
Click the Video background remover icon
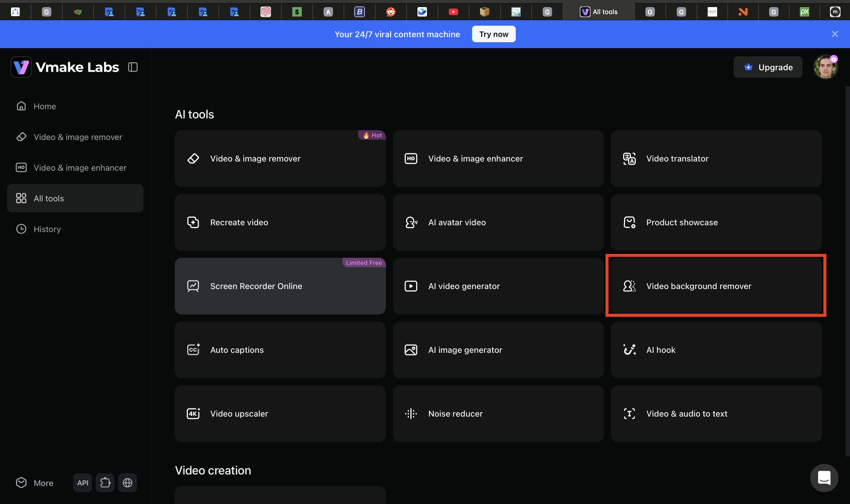pyautogui.click(x=629, y=286)
